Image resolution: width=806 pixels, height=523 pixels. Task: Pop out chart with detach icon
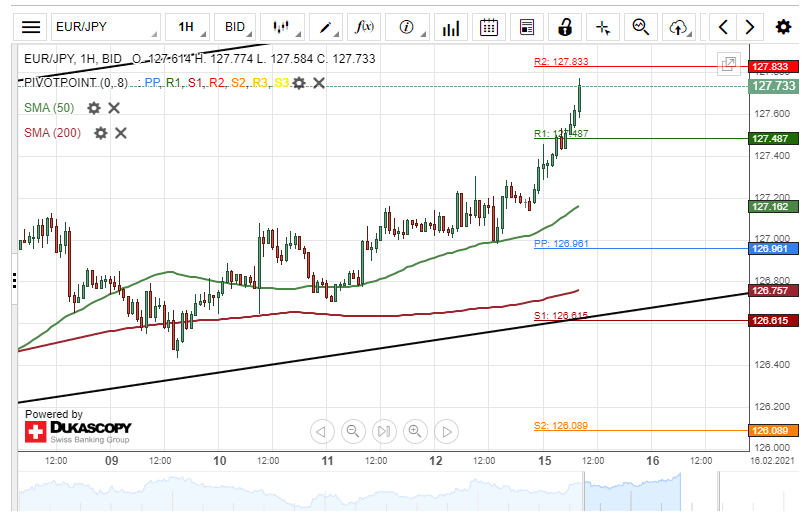729,64
